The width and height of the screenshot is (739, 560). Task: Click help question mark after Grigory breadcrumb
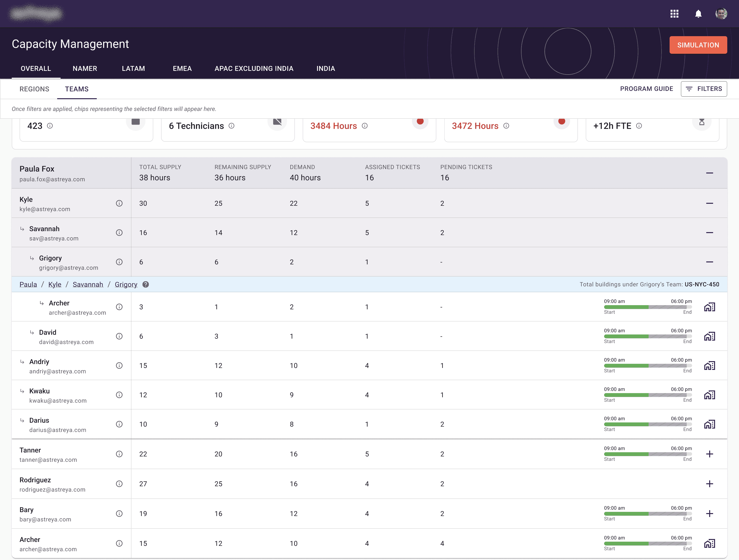click(146, 284)
